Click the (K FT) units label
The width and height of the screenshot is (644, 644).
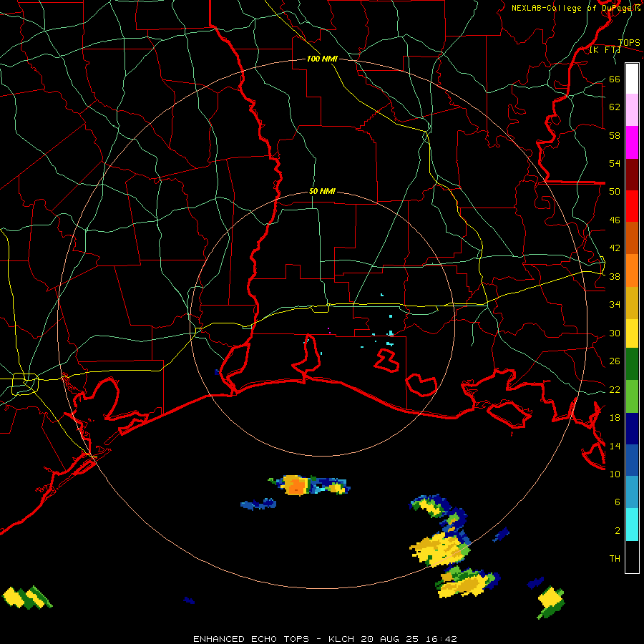click(x=605, y=50)
